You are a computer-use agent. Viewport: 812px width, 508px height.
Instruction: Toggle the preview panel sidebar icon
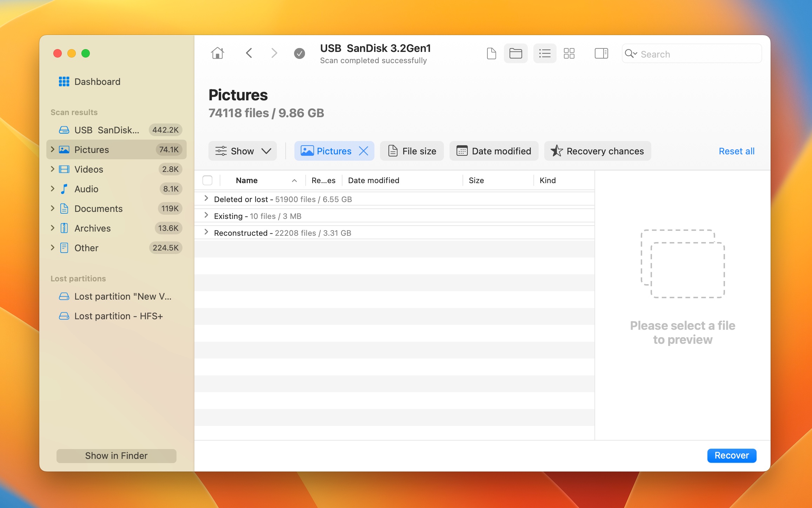601,53
